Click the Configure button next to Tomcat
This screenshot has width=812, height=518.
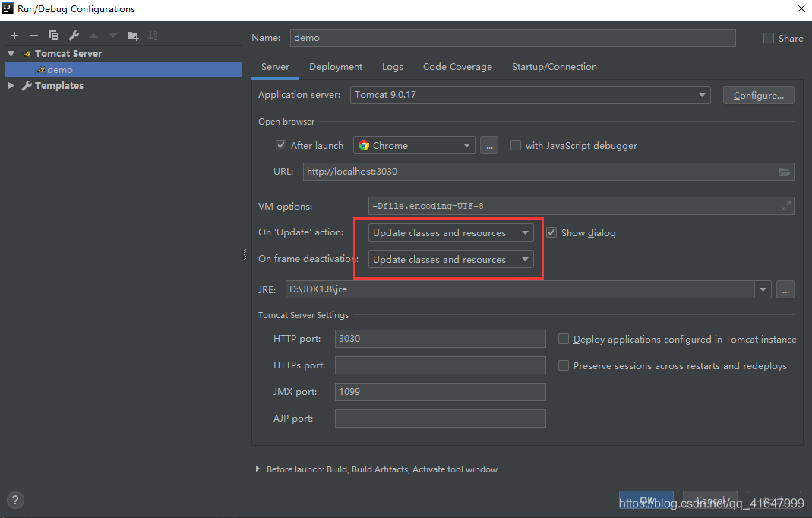click(x=758, y=95)
